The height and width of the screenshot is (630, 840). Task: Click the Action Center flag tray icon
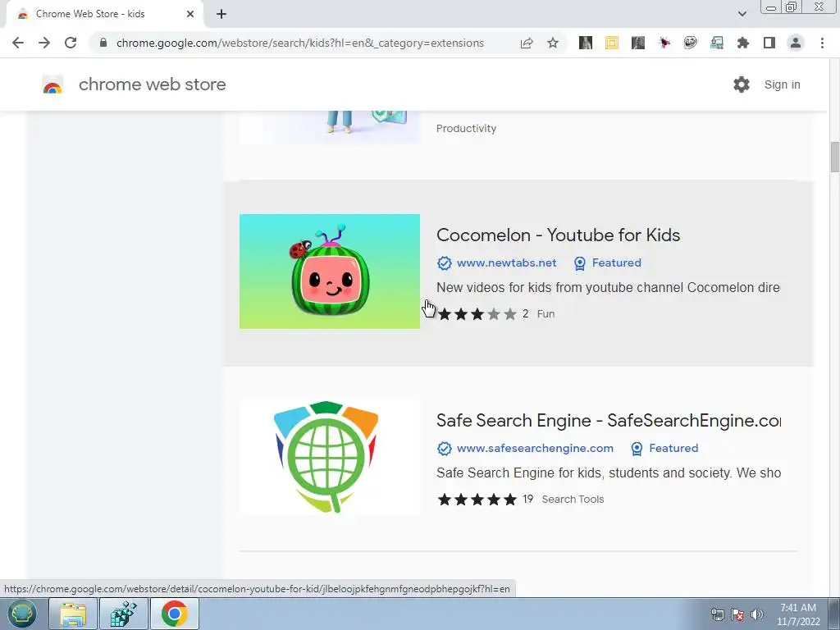[737, 614]
